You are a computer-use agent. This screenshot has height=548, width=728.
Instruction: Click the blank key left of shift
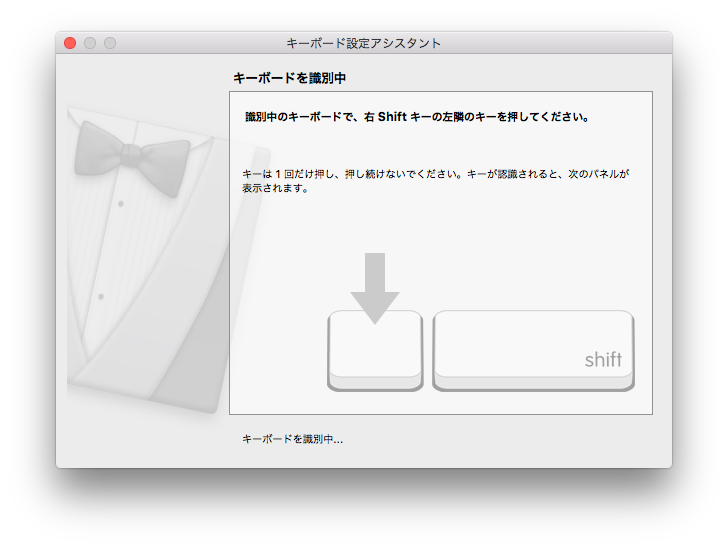point(375,352)
